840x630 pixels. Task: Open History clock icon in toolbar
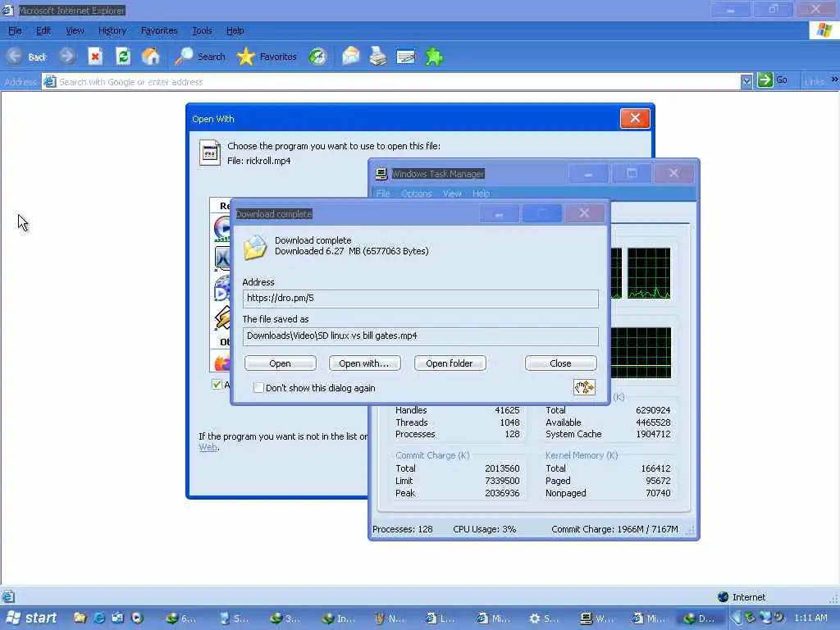[317, 57]
